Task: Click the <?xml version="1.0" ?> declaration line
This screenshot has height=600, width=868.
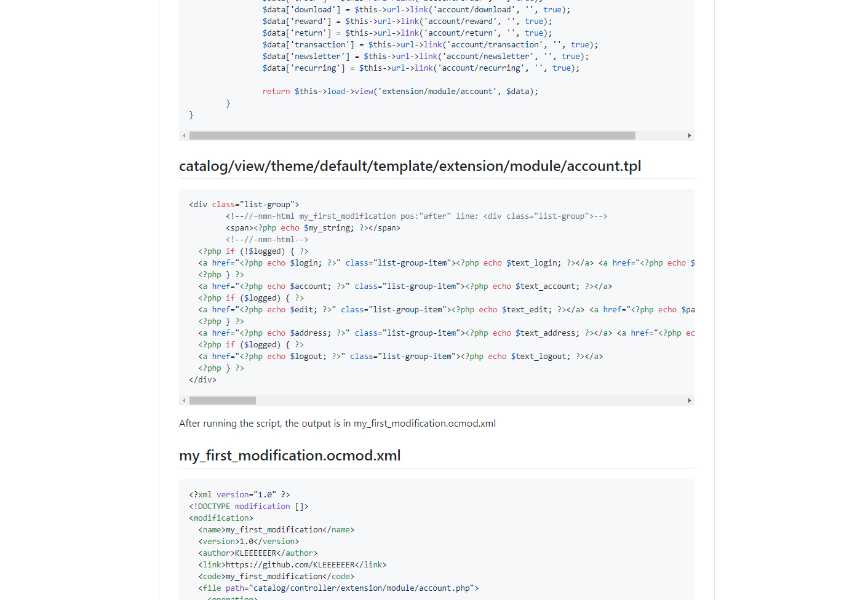Action: tap(239, 495)
